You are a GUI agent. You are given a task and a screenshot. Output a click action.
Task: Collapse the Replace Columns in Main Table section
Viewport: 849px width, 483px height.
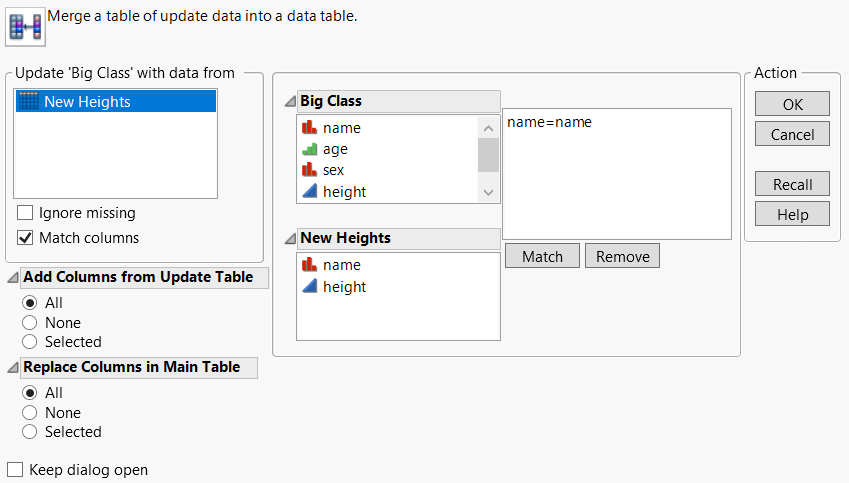pos(12,368)
